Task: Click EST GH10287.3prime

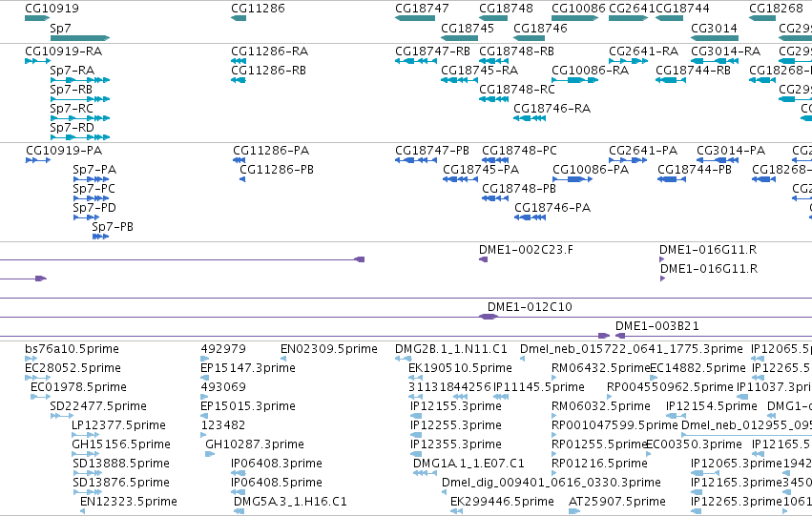Action: coord(255,444)
